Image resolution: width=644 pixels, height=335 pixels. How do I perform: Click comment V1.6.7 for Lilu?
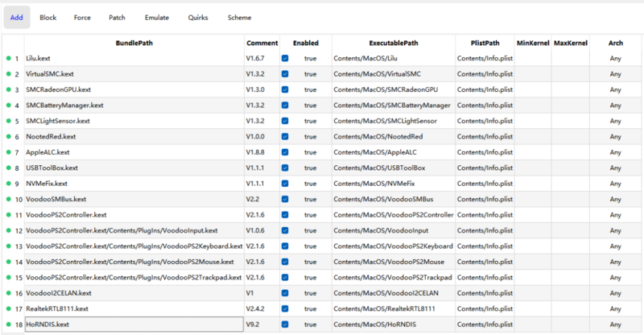pos(262,58)
